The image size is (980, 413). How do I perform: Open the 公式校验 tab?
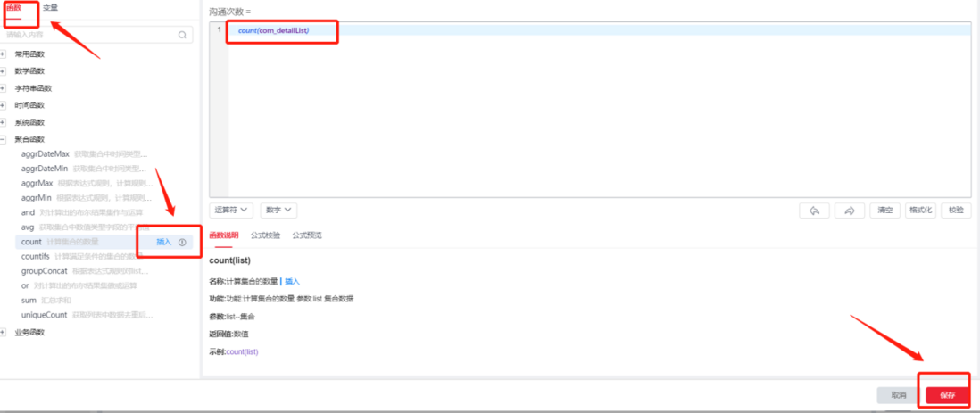pyautogui.click(x=265, y=235)
